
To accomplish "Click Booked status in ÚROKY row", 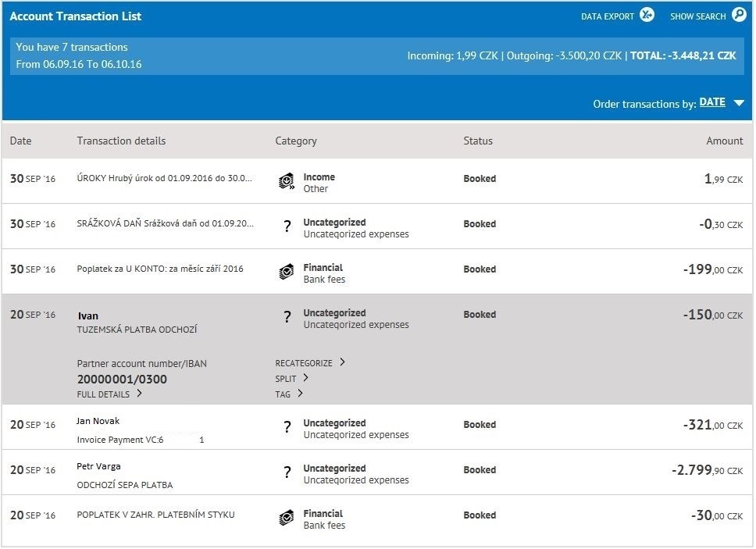I will (x=480, y=178).
